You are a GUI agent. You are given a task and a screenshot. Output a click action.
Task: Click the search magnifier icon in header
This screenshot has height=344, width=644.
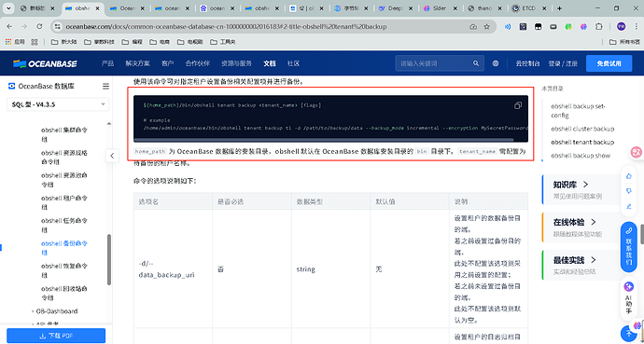pyautogui.click(x=476, y=63)
